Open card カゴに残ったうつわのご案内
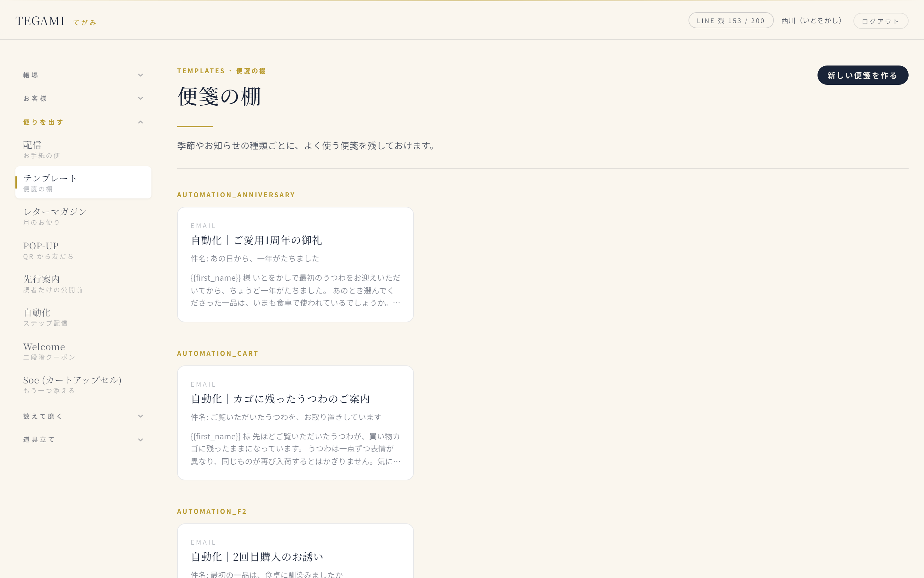This screenshot has width=924, height=578. (x=295, y=423)
